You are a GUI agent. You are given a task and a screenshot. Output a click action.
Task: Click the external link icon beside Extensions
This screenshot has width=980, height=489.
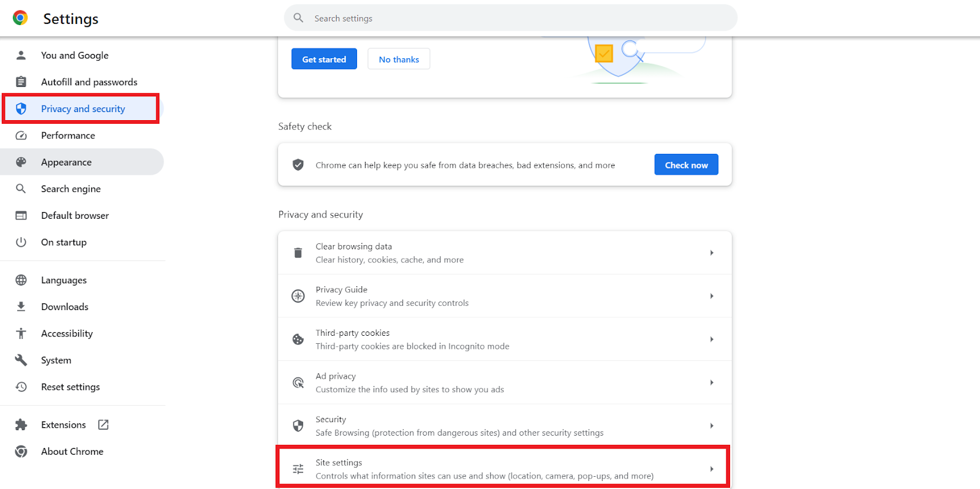pyautogui.click(x=104, y=425)
